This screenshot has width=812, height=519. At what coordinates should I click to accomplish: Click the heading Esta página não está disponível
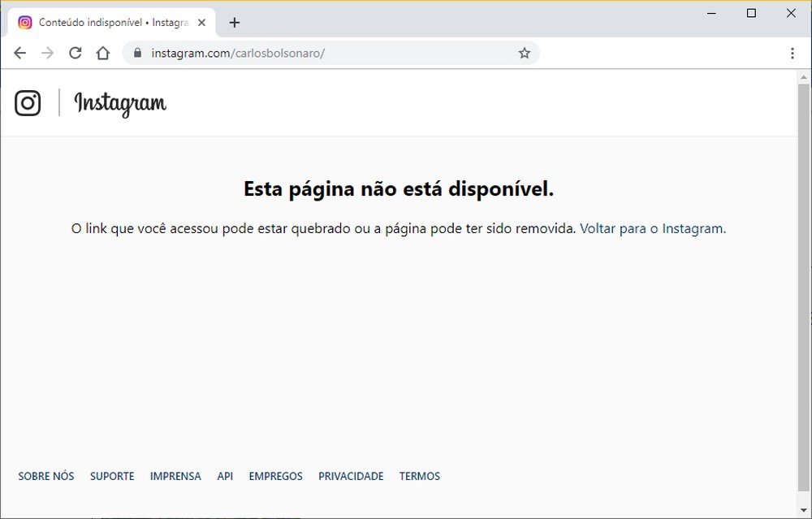coord(399,189)
